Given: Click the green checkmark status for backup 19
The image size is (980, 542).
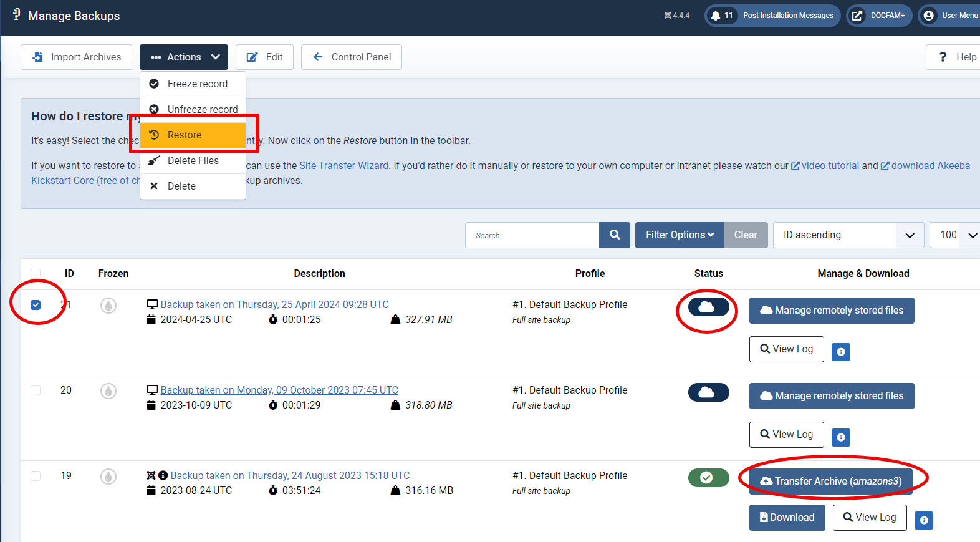Looking at the screenshot, I should click(x=708, y=478).
